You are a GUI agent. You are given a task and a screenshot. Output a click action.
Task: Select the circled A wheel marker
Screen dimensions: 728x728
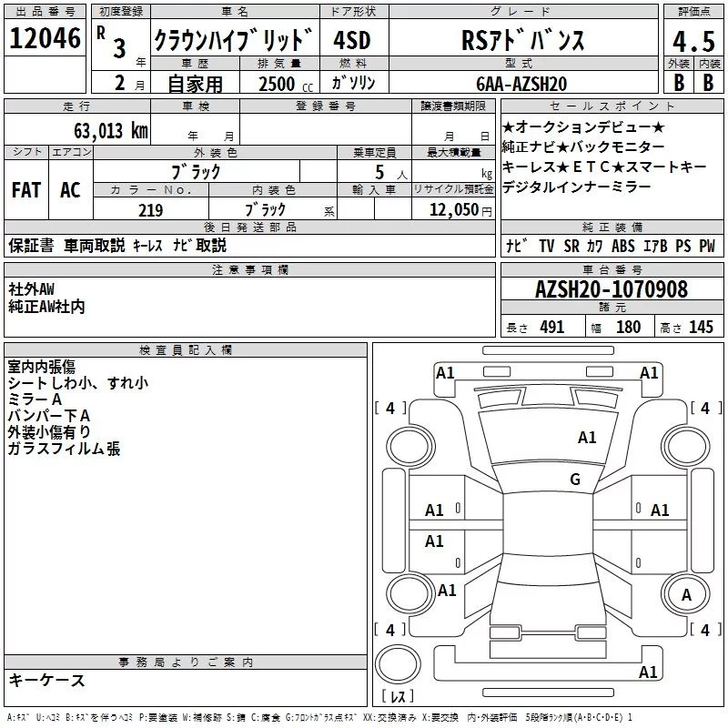686,594
